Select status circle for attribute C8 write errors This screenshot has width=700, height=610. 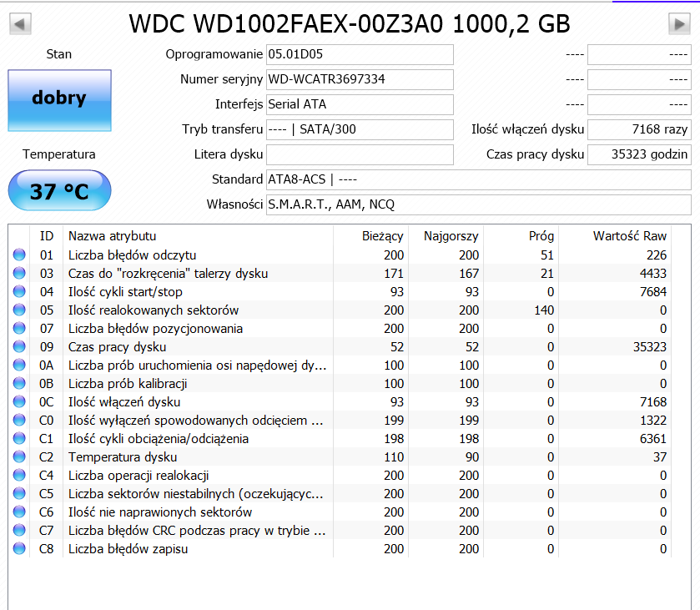19,548
